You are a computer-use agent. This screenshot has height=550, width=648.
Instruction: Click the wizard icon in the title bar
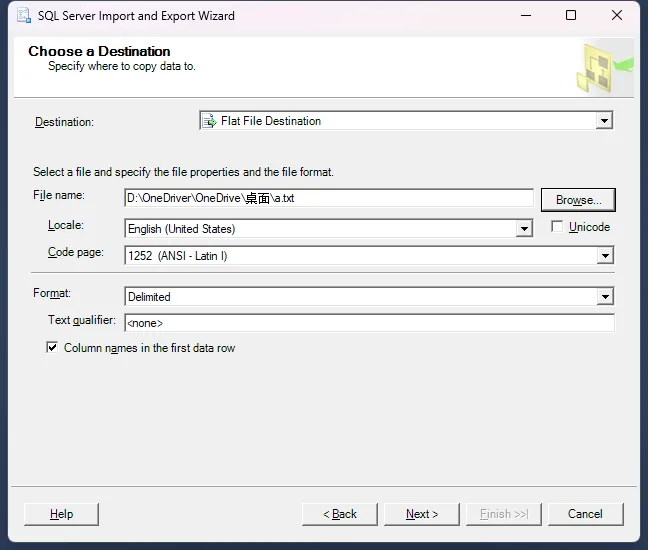click(x=21, y=16)
